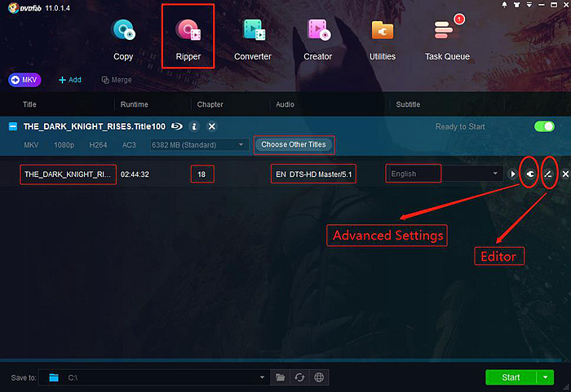Open the English subtitle dropdown

tap(445, 174)
